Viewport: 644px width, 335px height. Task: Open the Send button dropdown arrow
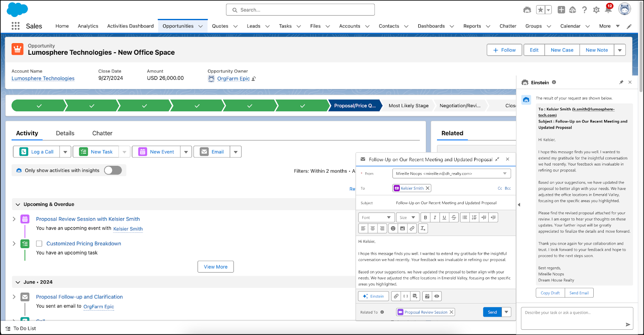pyautogui.click(x=506, y=312)
